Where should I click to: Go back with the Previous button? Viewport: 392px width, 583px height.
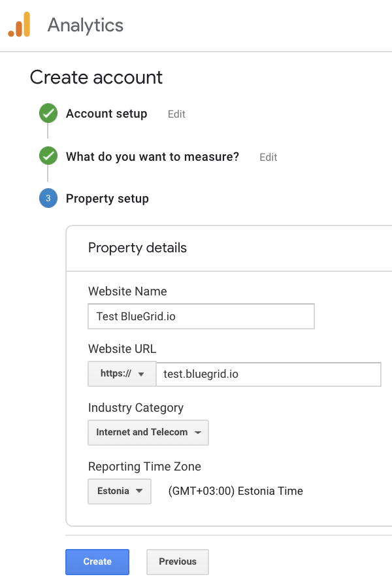point(178,562)
